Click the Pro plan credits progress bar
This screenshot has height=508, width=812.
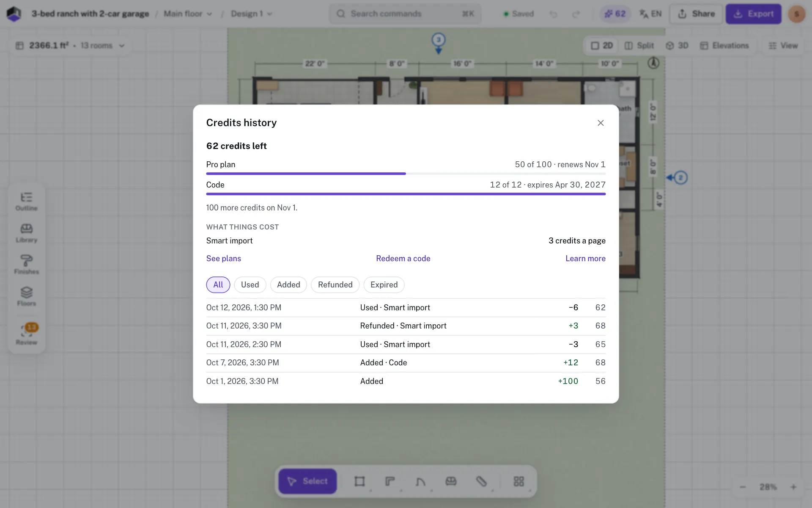click(x=406, y=174)
